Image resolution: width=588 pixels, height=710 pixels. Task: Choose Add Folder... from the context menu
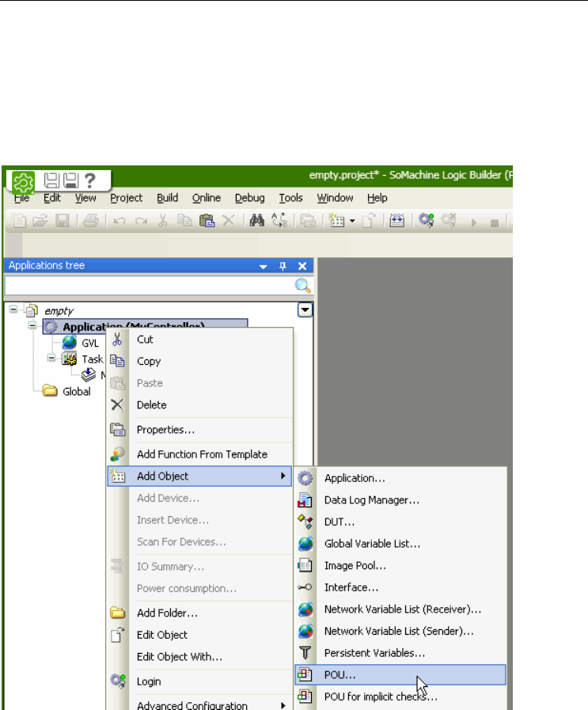(200, 613)
